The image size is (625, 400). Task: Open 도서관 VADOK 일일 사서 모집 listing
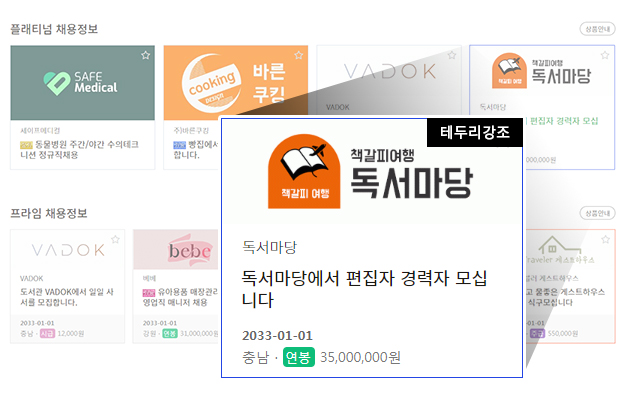pyautogui.click(x=67, y=297)
